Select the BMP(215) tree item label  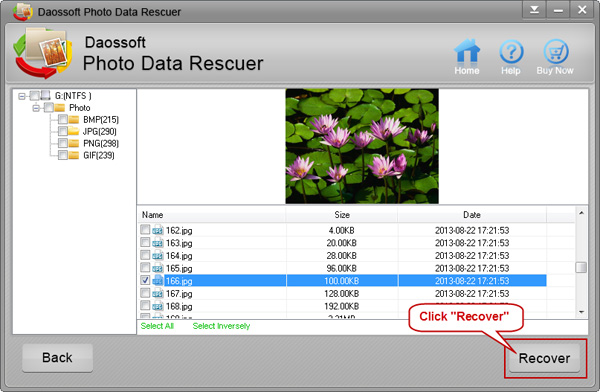coord(101,120)
